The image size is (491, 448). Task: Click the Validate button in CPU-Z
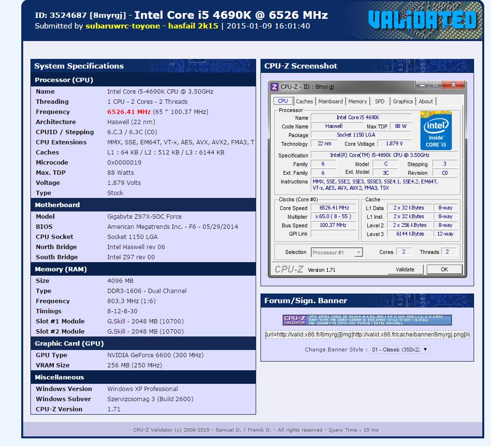coord(405,269)
